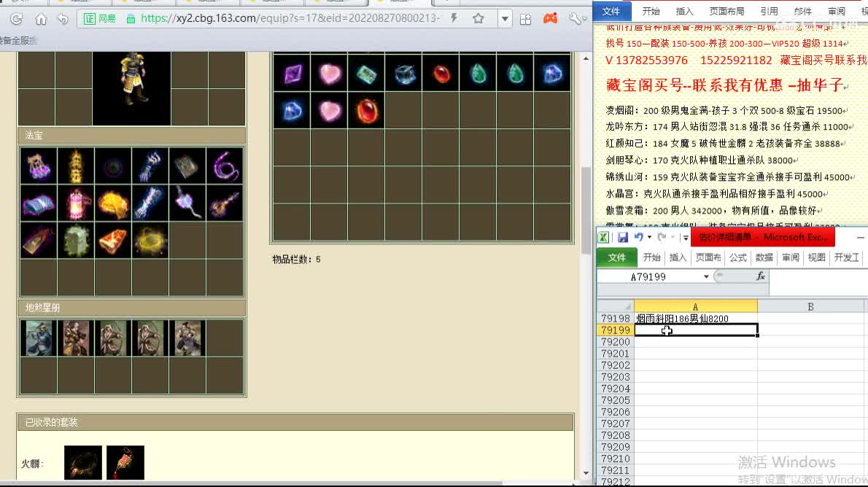
Task: Select Excel column A header
Action: tap(695, 307)
